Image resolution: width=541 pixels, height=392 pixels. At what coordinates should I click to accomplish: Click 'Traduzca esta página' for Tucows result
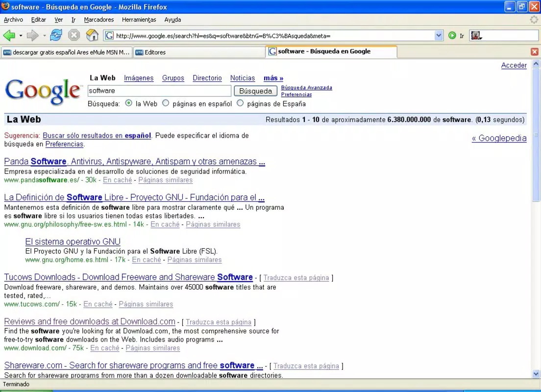296,278
